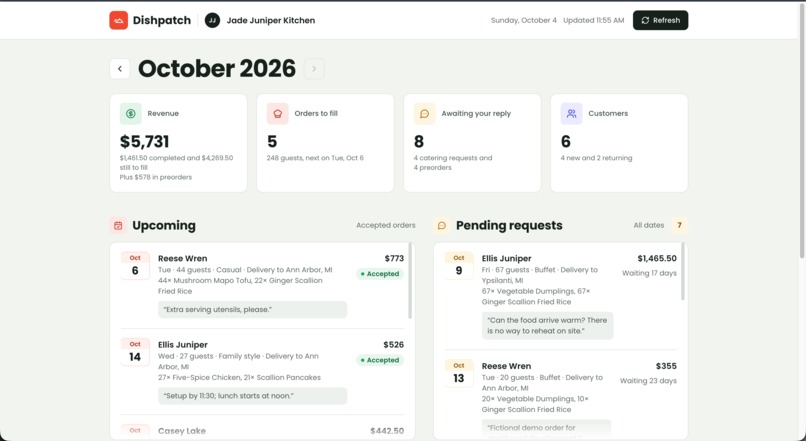Viewport: 806px width, 441px height.
Task: Click the Upcoming list scrollbar
Action: tap(410, 281)
